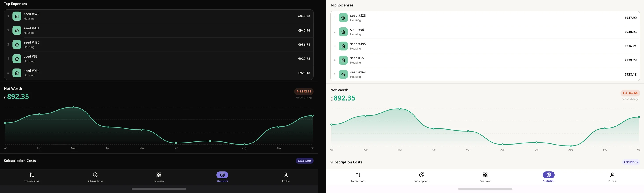Select the €936.71 amount in the dark panel
The image size is (644, 193).
point(304,45)
